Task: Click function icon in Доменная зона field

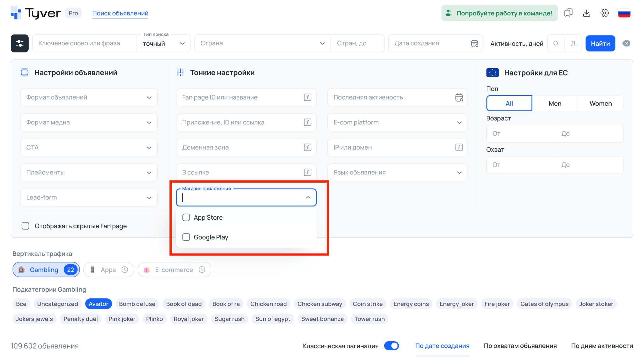Action: coord(308,147)
